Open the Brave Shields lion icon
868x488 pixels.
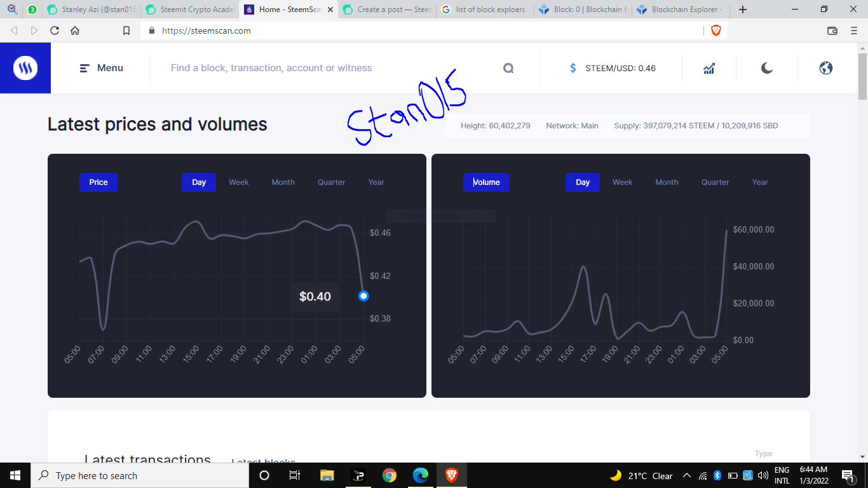pyautogui.click(x=715, y=30)
